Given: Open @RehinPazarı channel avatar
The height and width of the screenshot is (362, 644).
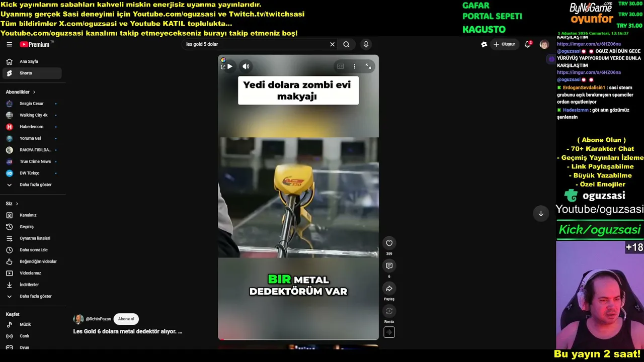Looking at the screenshot, I should 78,319.
